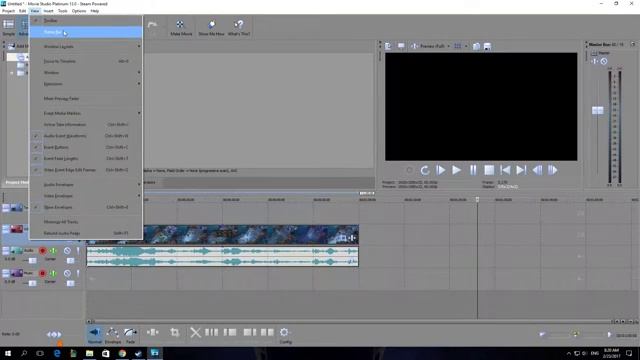
Task: Expand the Audio Envelopes submenu
Action: 87,184
